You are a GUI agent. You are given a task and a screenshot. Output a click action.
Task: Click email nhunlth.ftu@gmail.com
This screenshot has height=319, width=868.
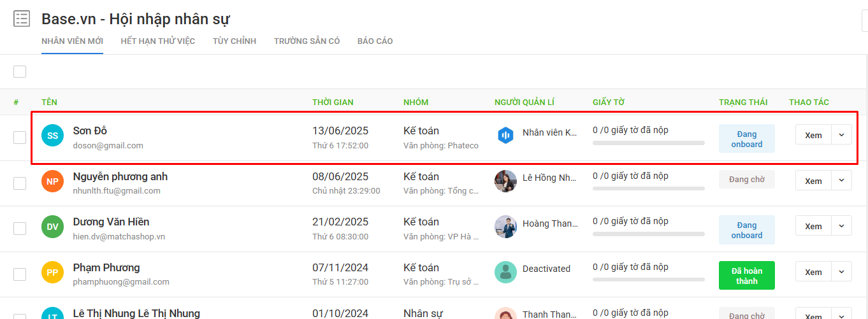pos(117,190)
